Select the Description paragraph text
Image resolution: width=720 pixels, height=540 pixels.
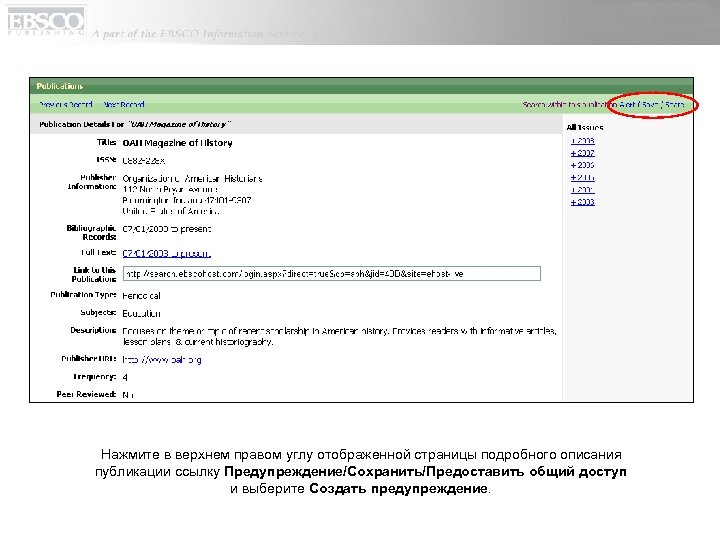(339, 337)
